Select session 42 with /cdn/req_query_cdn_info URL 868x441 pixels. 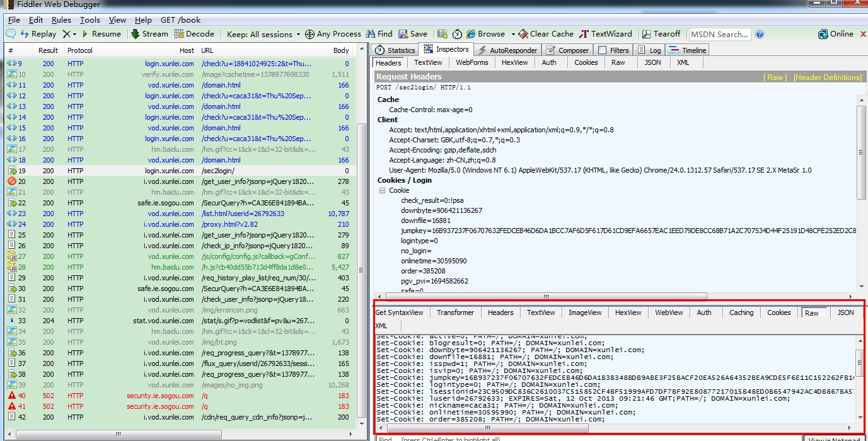[178, 417]
